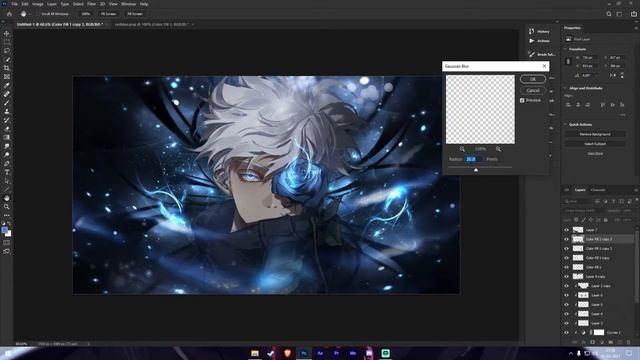Screen dimensions: 640x360
Task: Click the Select Subject button
Action: point(595,144)
